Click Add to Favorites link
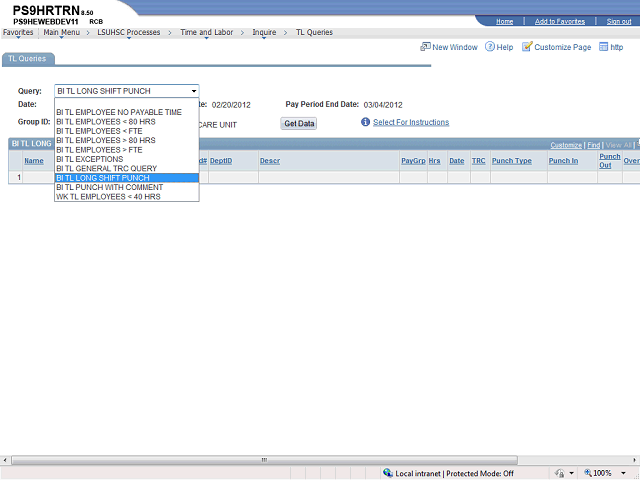Screen dimensions: 640x480 click(560, 21)
